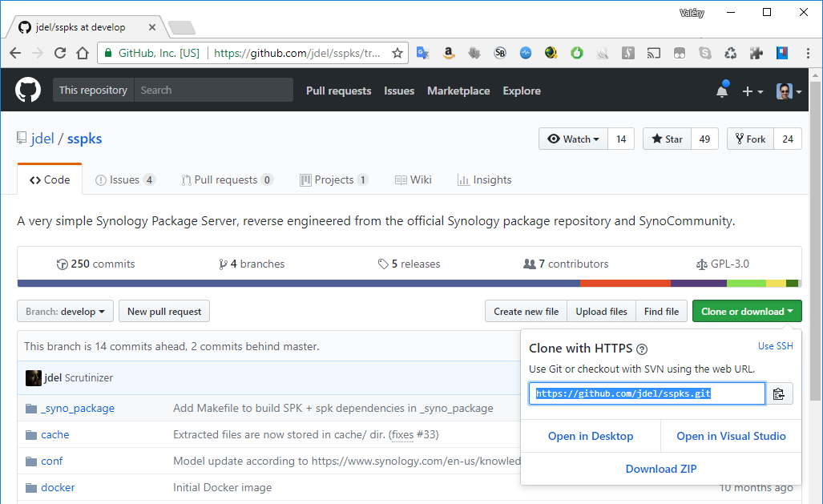
Task: Open the jdel owner link
Action: click(x=42, y=139)
